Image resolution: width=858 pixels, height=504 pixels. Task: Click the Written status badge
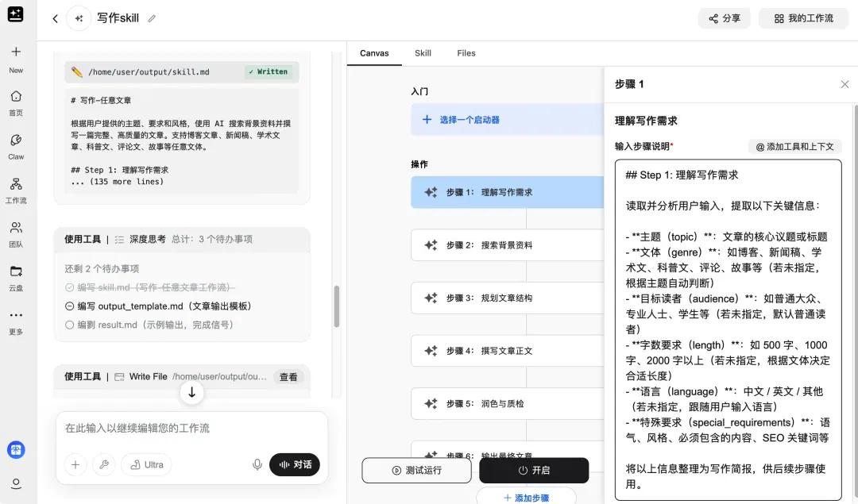[x=269, y=71]
